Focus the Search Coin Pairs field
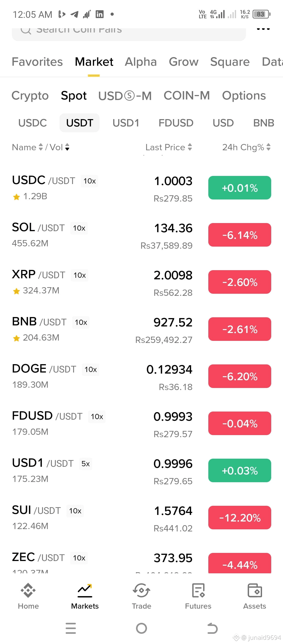 tap(129, 34)
